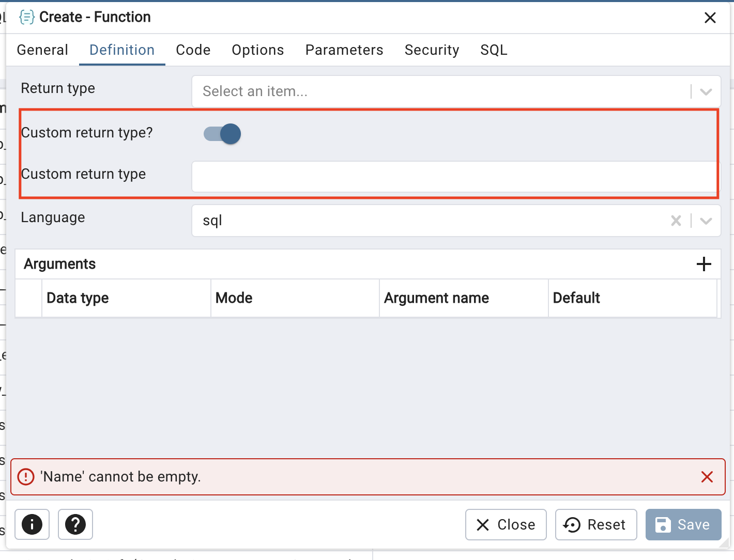The width and height of the screenshot is (734, 560).
Task: Expand the Language dropdown arrow
Action: point(706,221)
